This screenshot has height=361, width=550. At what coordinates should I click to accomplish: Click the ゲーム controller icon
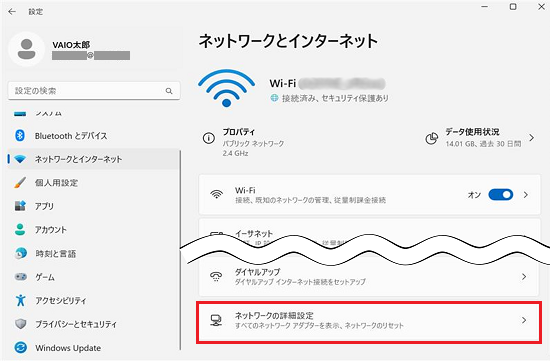click(x=20, y=277)
